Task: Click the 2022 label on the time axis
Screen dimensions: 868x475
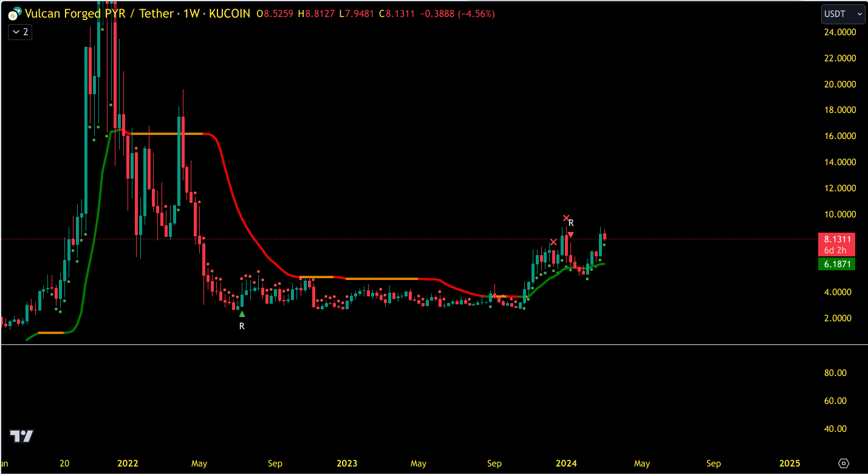Action: (x=128, y=463)
